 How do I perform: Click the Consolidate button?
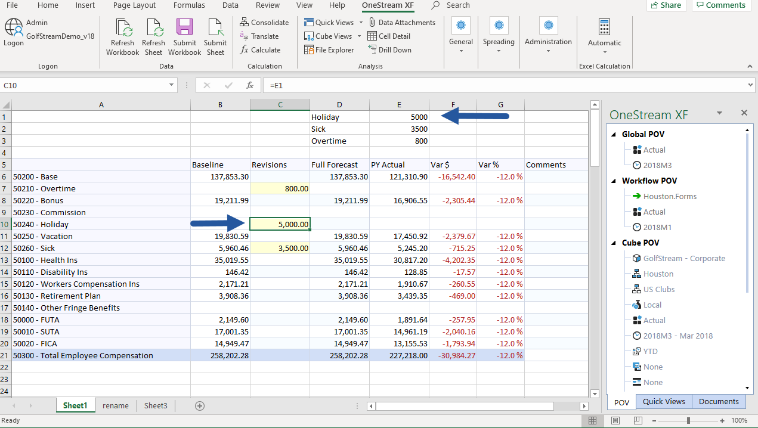pyautogui.click(x=264, y=22)
